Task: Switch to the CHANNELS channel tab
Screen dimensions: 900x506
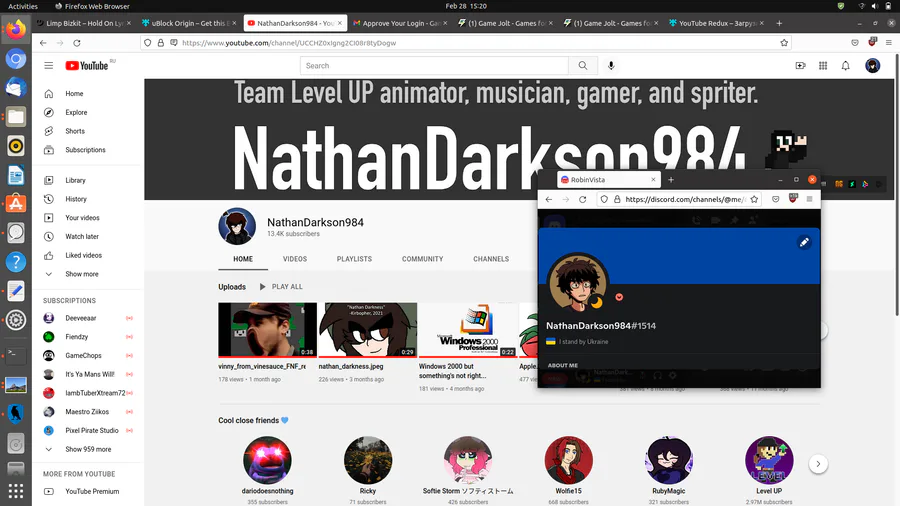Action: pos(491,259)
